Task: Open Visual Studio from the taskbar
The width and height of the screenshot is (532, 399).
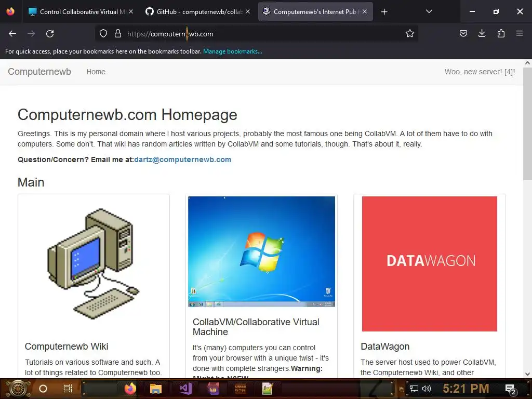Action: pos(185,389)
